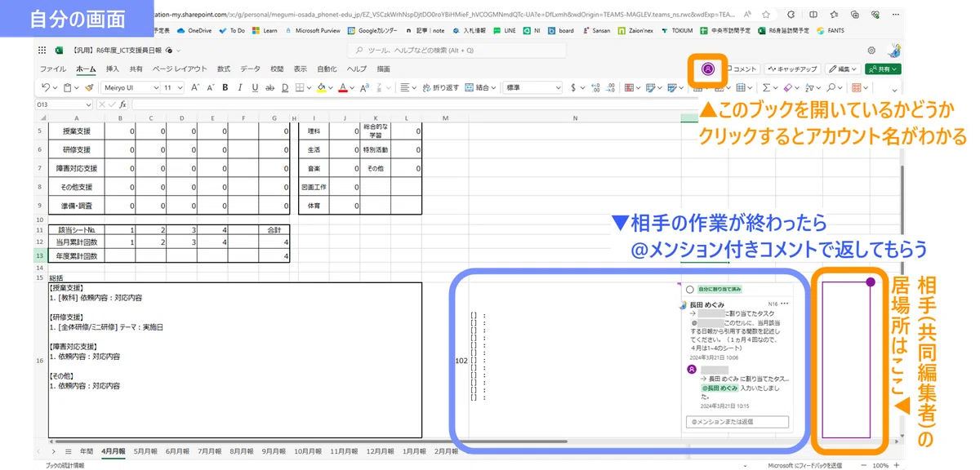The height and width of the screenshot is (470, 980).
Task: Open the Name Box dropdown O13
Action: click(x=89, y=104)
